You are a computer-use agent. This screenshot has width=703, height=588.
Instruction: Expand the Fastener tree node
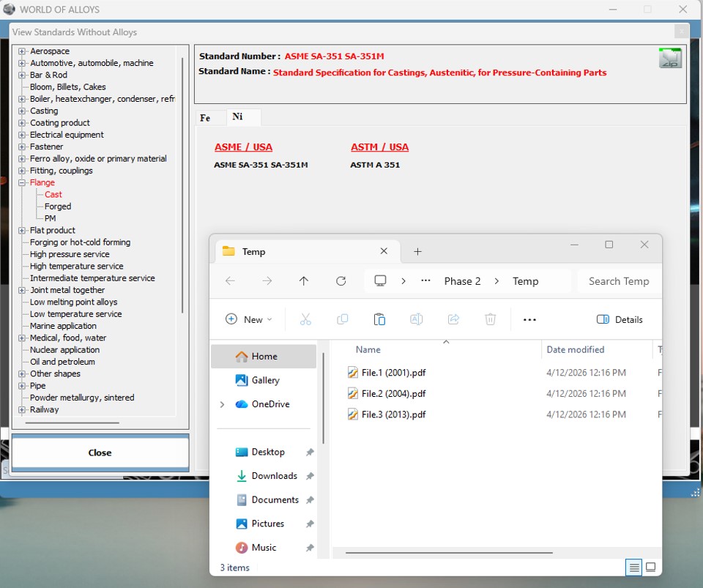point(21,146)
